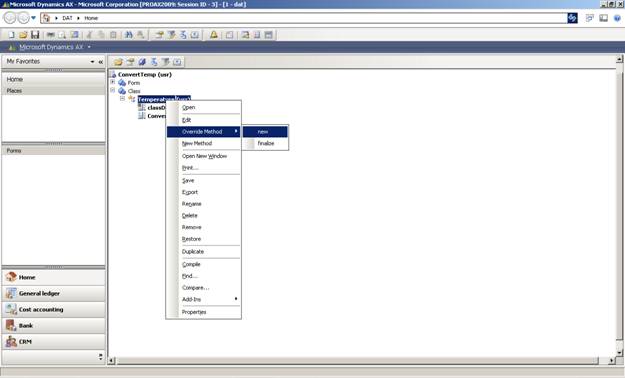Click the General ledger module icon
Image resolution: width=625 pixels, height=378 pixels.
(x=11, y=293)
